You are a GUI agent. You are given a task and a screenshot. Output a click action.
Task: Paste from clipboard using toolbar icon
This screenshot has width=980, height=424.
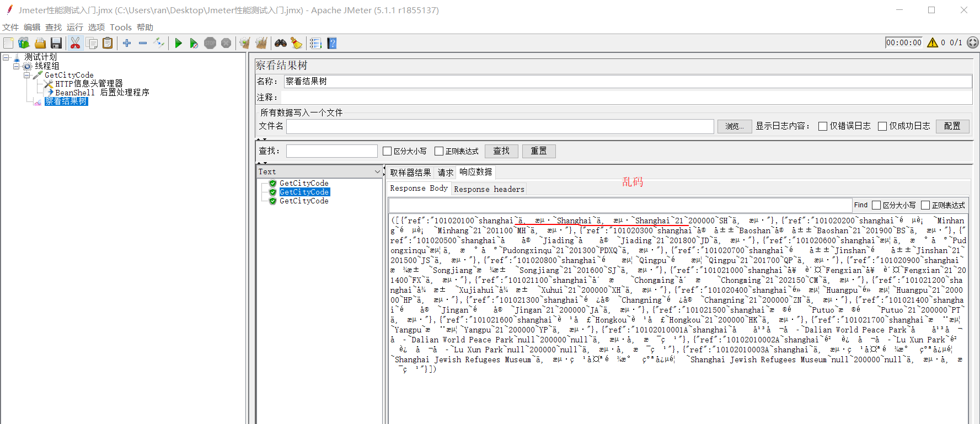[108, 43]
